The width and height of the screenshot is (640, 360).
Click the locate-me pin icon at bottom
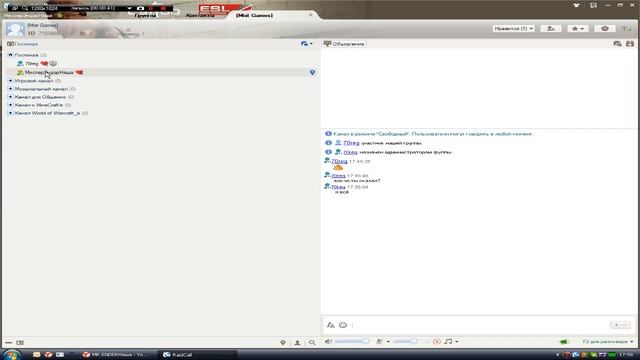click(283, 342)
